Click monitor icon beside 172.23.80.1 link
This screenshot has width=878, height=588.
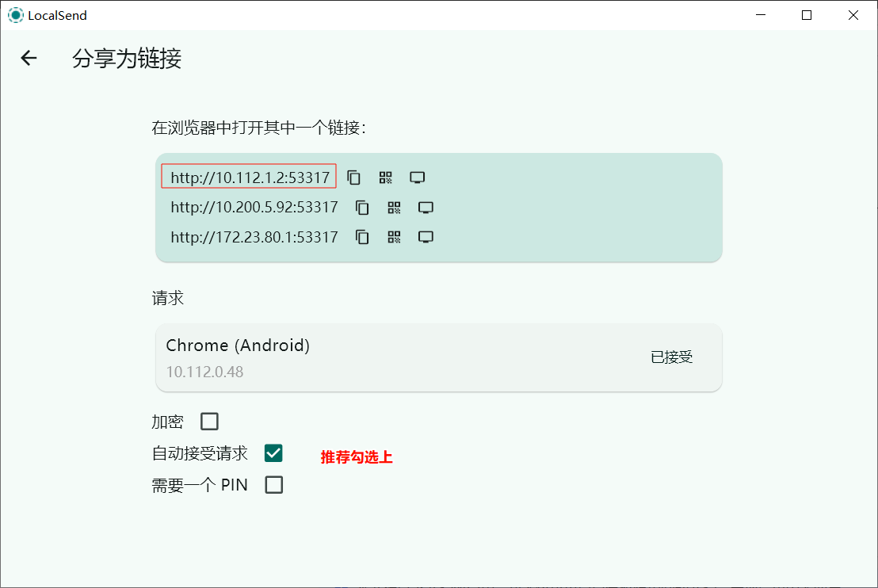(426, 237)
